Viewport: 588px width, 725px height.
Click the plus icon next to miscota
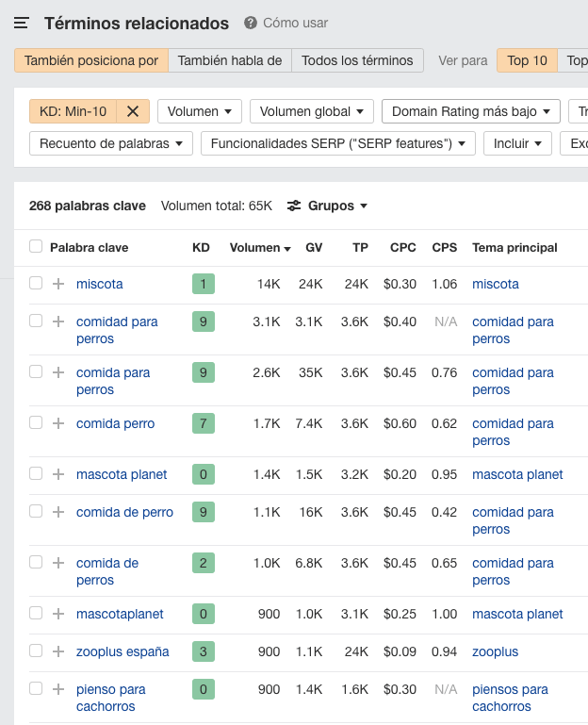click(x=58, y=284)
